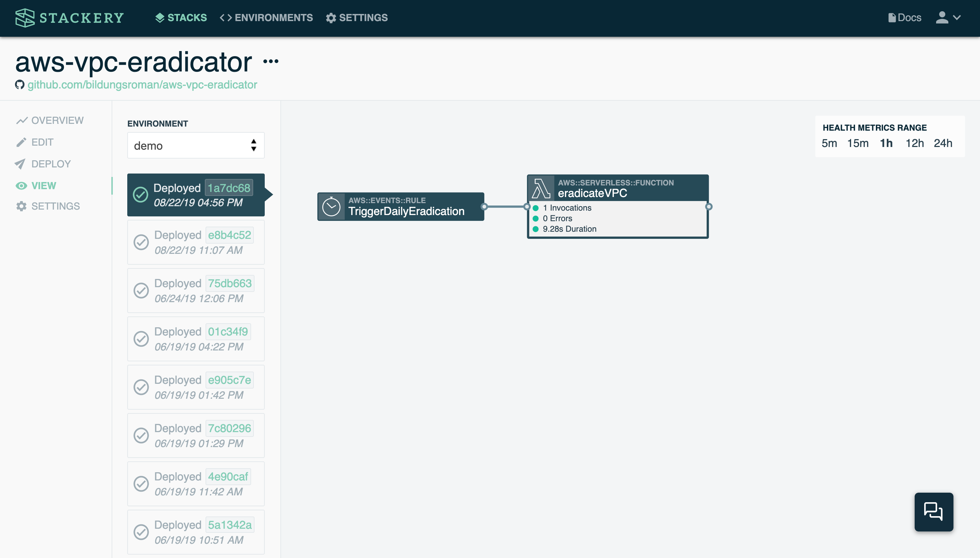This screenshot has height=558, width=980.
Task: Click the checkmark icon for deployment e8b4c52
Action: pyautogui.click(x=141, y=242)
